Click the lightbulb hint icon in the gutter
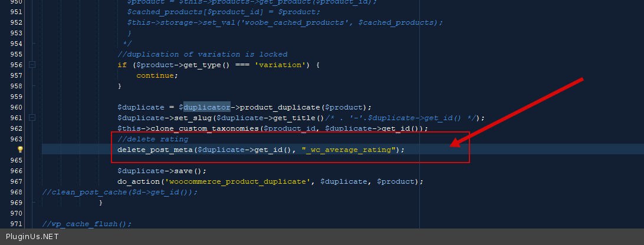This screenshot has width=644, height=245. 20,150
